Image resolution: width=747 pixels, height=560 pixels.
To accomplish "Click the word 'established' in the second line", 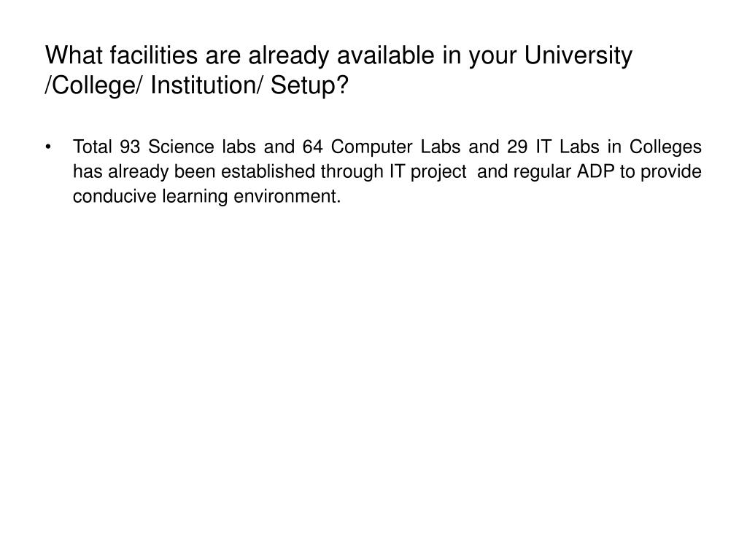I will [x=268, y=171].
